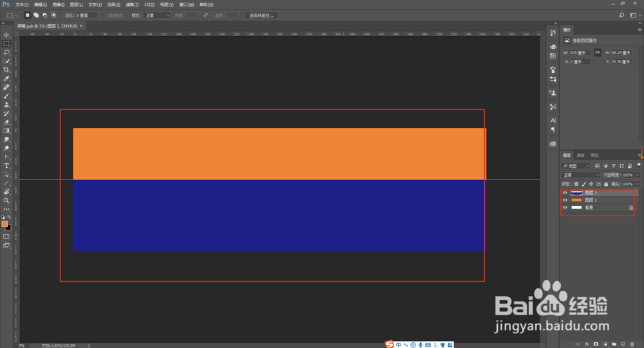The image size is (644, 348).
Task: Open the 文件(F) menu
Action: coord(22,5)
